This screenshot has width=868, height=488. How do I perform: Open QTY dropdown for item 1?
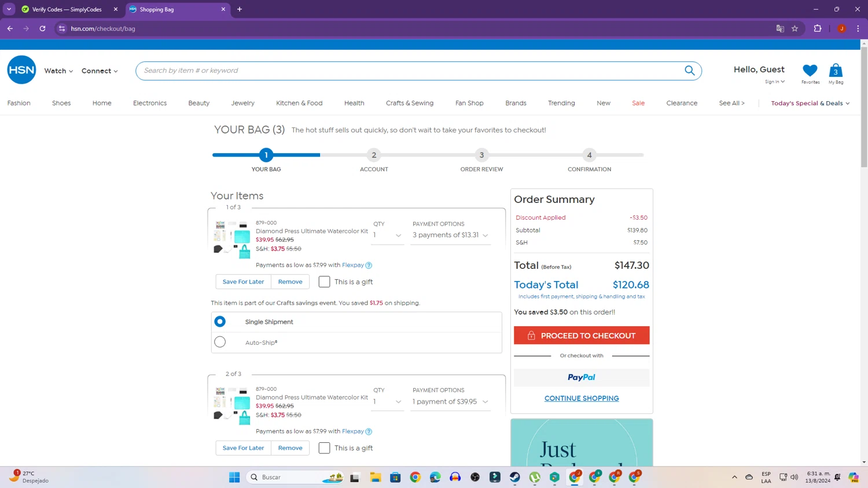(x=387, y=235)
